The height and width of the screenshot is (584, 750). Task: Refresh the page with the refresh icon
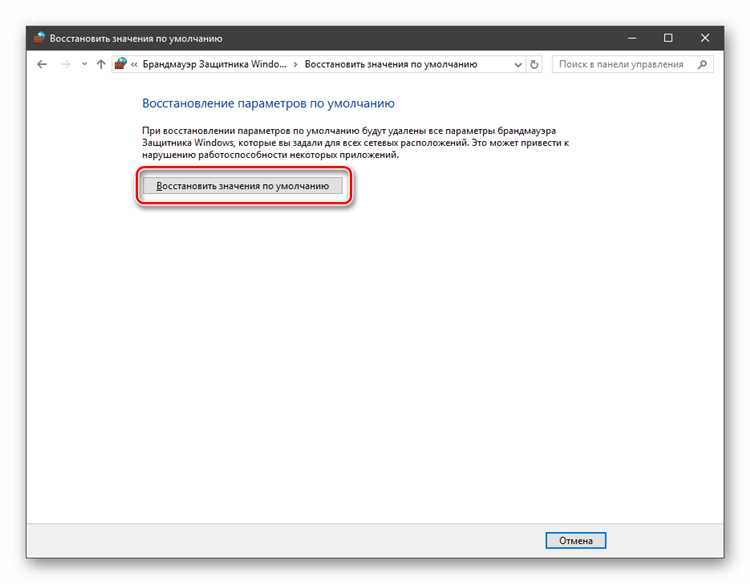534,64
